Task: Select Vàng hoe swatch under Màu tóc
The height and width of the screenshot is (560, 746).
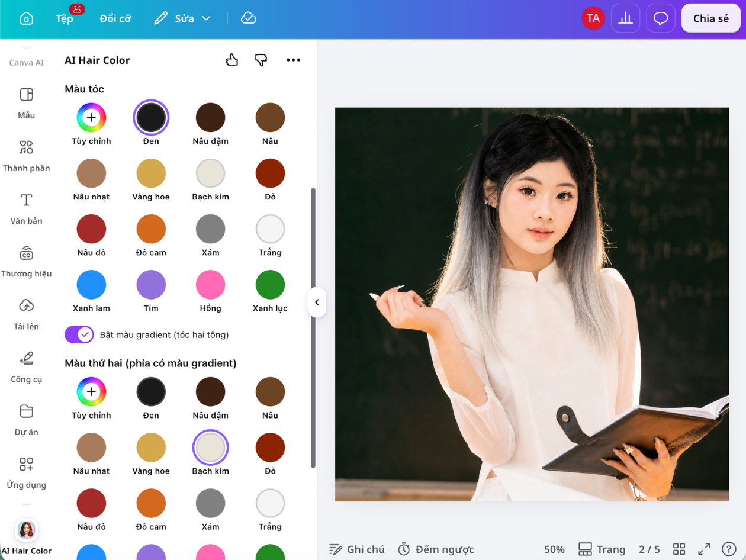Action: 151,173
